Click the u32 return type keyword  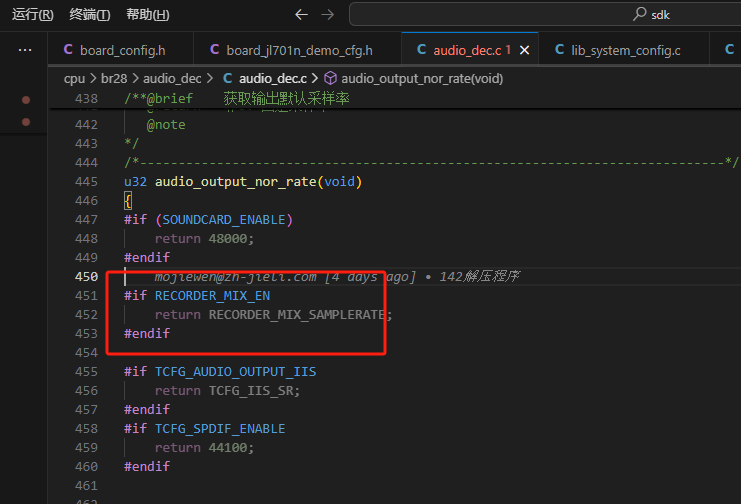135,182
